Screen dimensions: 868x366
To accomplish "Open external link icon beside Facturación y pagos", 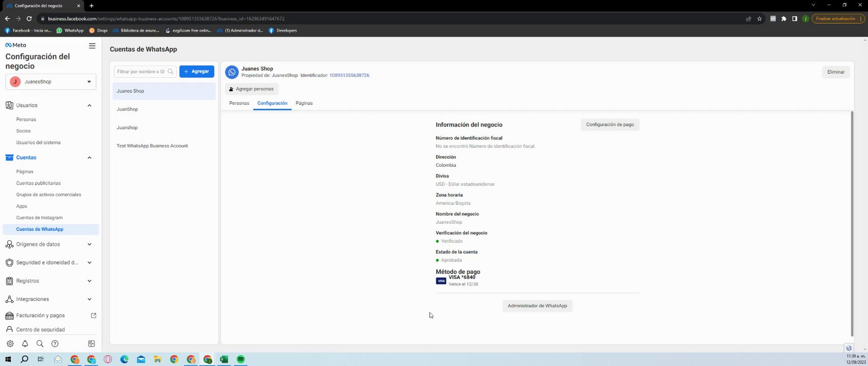I will pyautogui.click(x=94, y=315).
